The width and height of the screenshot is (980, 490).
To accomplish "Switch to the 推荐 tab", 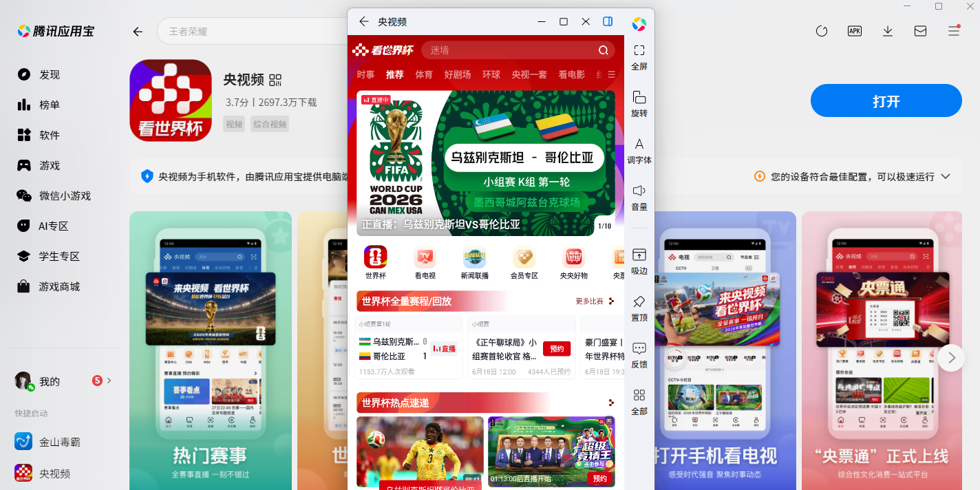I will 395,74.
